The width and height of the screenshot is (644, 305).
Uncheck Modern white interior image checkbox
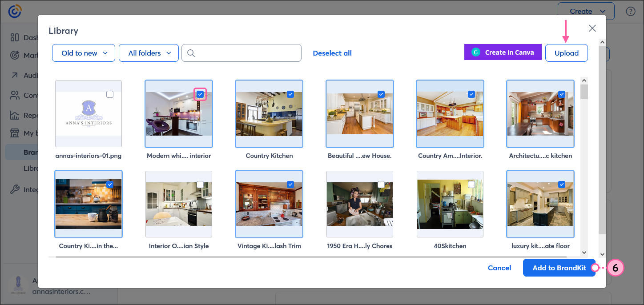200,94
